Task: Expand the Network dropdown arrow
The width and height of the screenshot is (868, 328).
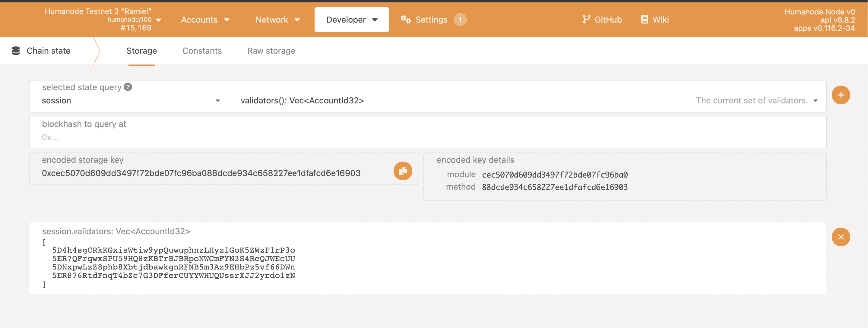Action: pyautogui.click(x=297, y=20)
